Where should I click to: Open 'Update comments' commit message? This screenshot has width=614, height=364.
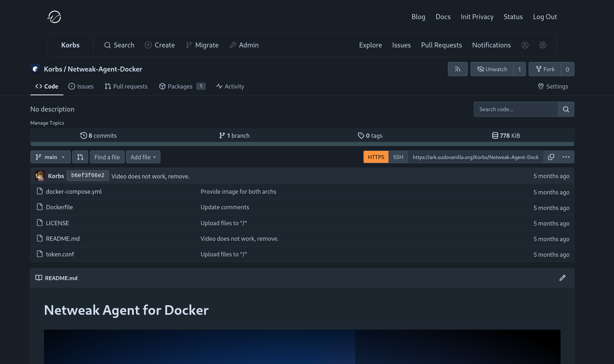click(x=225, y=207)
